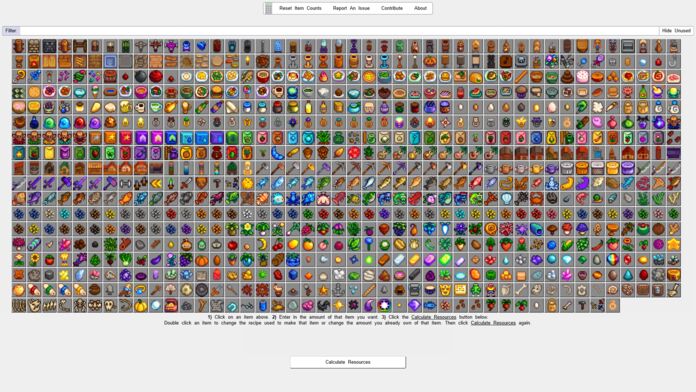
Task: Select the Gold Axe tool
Action: click(x=308, y=168)
